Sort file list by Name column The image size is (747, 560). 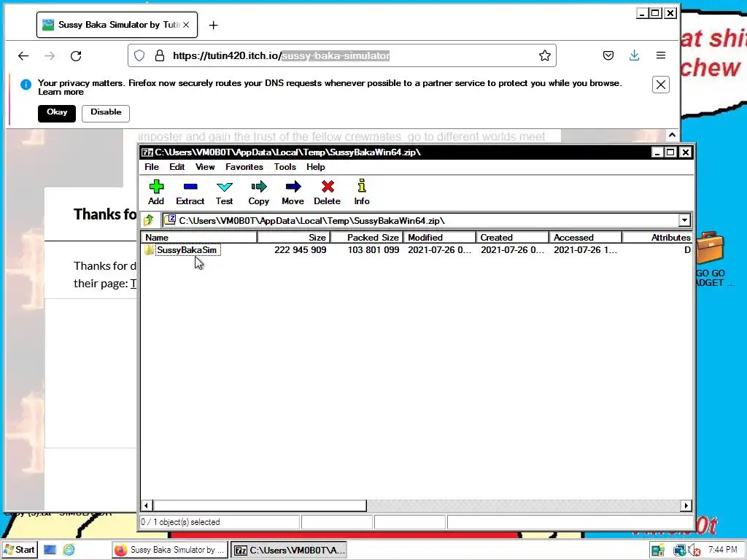point(199,237)
